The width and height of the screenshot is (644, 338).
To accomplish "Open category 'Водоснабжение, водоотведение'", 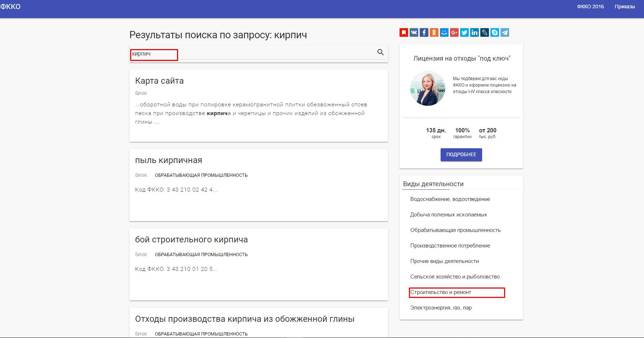I will (x=450, y=199).
